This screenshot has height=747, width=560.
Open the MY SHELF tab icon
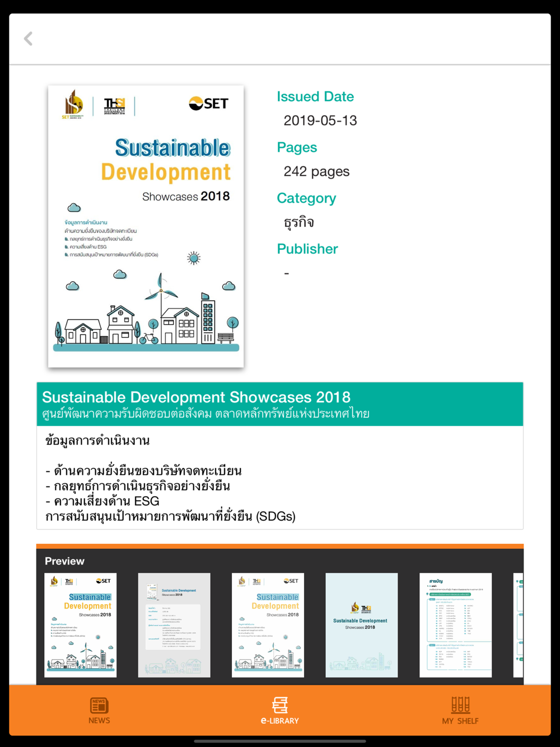[460, 704]
